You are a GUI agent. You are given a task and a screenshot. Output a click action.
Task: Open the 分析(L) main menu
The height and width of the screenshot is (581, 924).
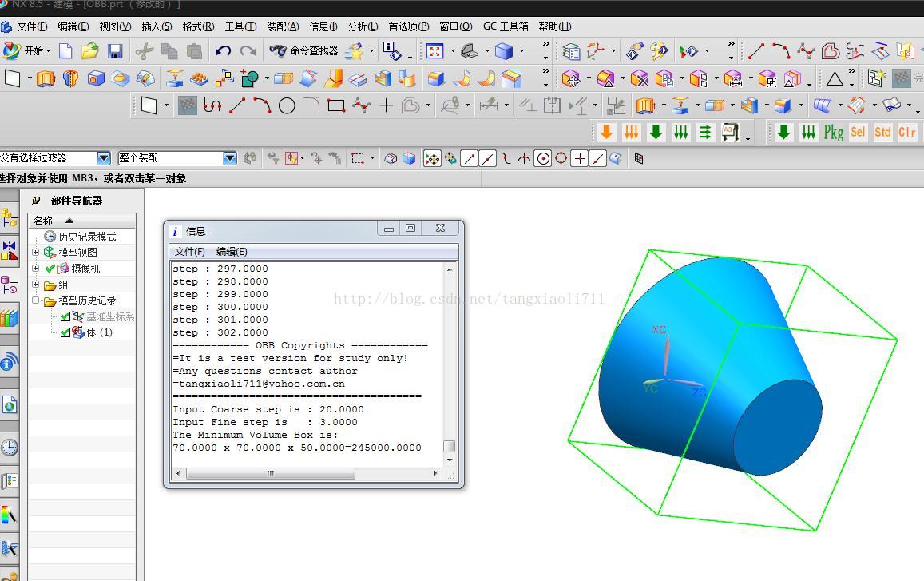[x=363, y=26]
